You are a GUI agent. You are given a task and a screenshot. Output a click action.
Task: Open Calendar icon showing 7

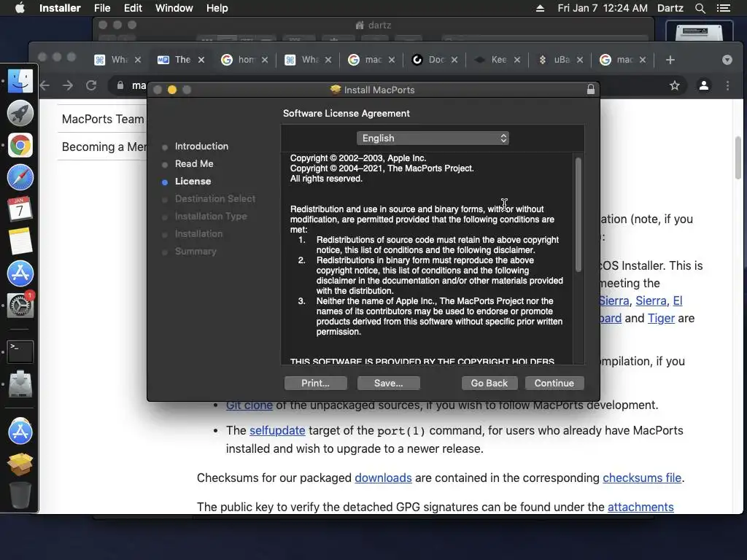tap(20, 209)
